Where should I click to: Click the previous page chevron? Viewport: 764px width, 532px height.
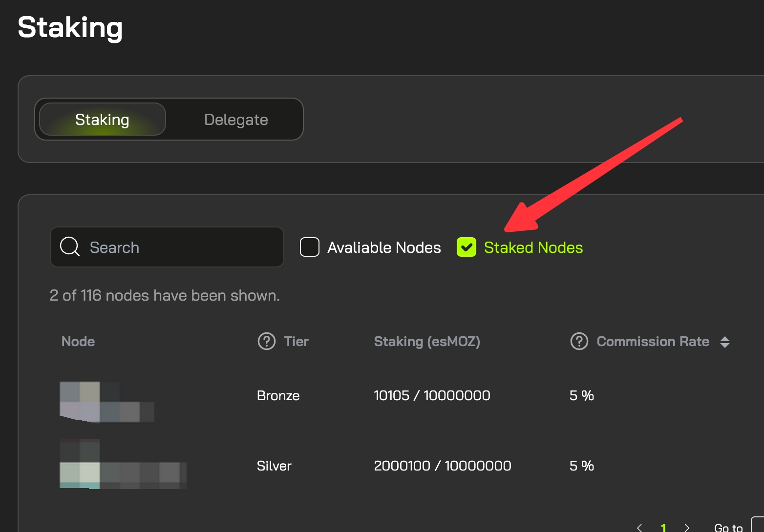click(x=640, y=527)
